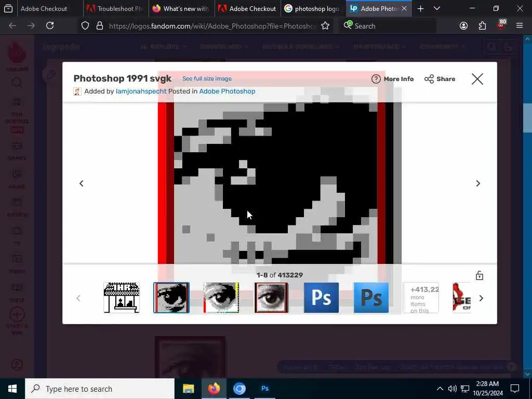
Task: Open the notification center icon
Action: (x=515, y=389)
